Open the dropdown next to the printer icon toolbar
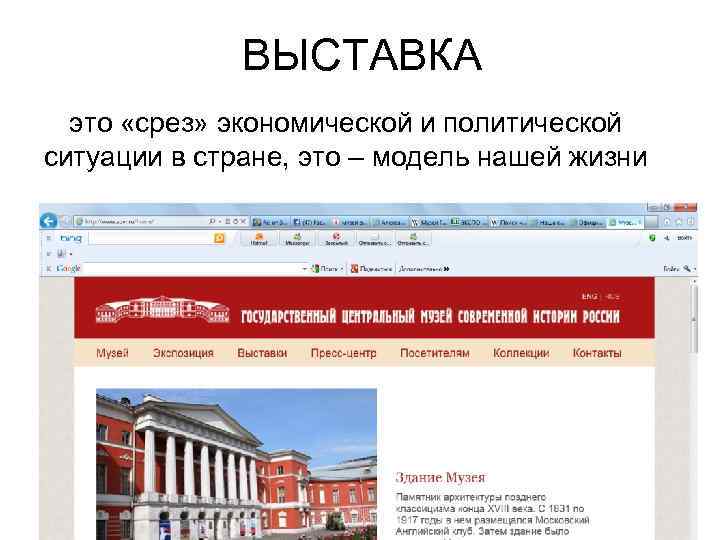This screenshot has height=540, width=720. [x=71, y=254]
